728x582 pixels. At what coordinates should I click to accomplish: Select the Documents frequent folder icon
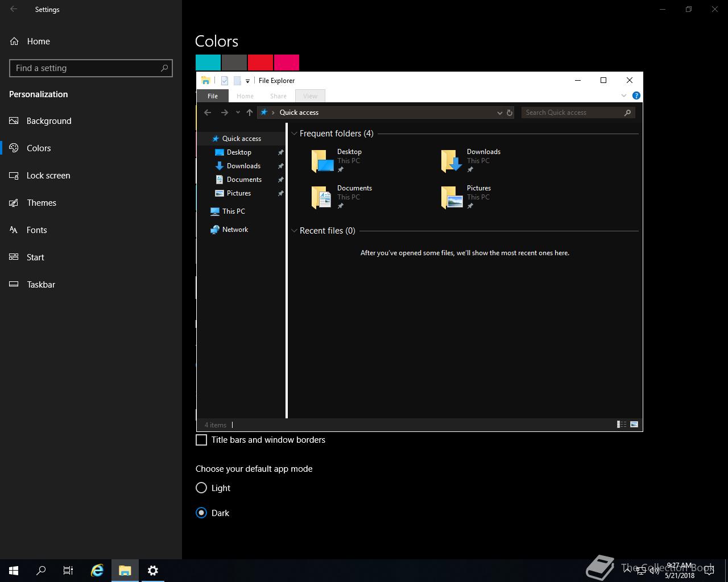322,197
